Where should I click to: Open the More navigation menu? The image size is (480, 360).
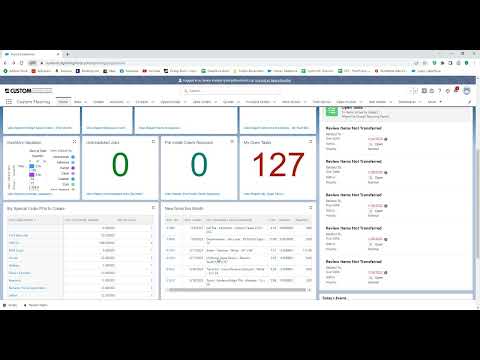[435, 102]
